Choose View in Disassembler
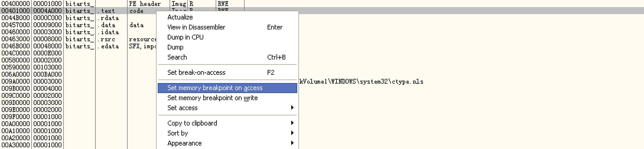The image size is (644, 149). click(196, 27)
